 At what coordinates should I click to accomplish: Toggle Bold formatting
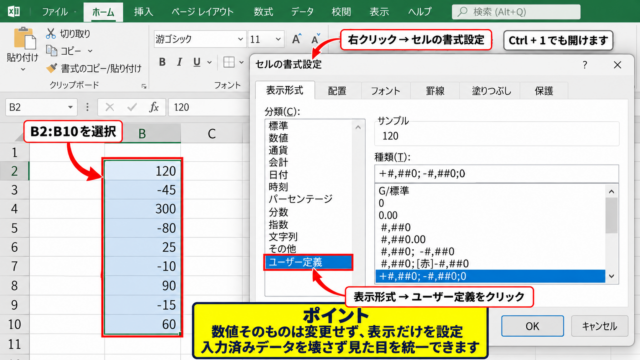pos(162,62)
